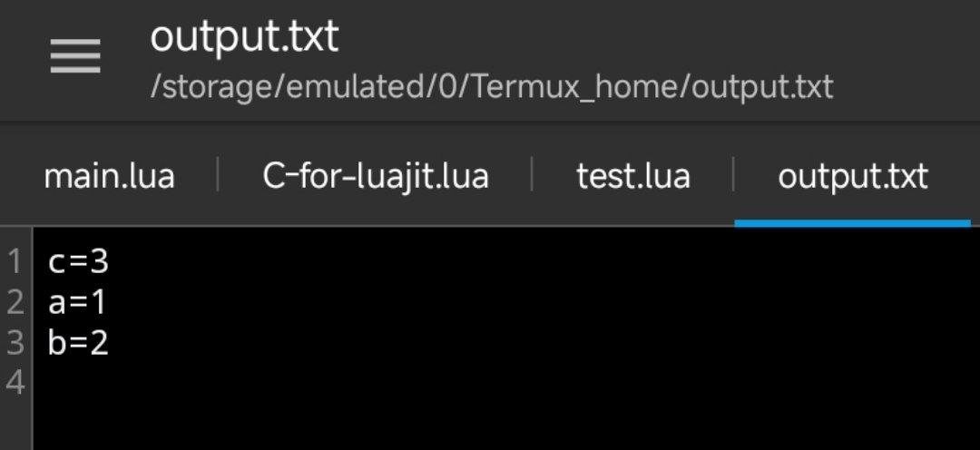The height and width of the screenshot is (450, 980).
Task: Click the digit 3 in line one
Action: point(99,262)
